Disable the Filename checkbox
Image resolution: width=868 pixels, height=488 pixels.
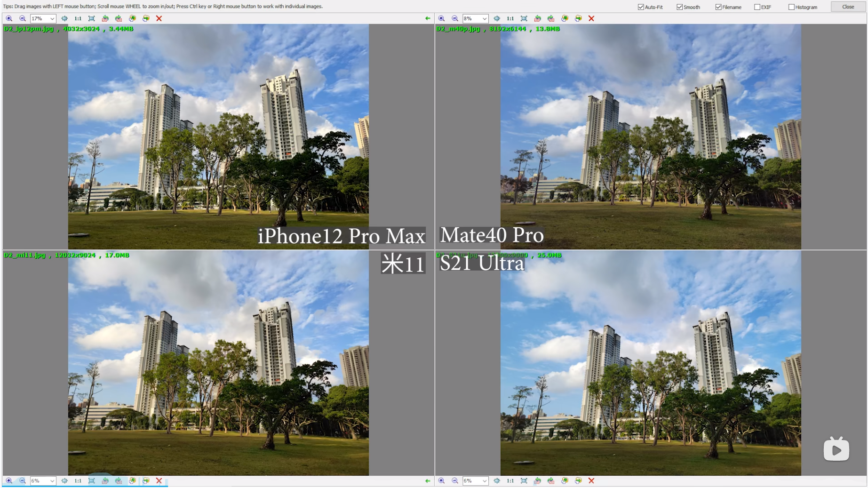pos(718,7)
